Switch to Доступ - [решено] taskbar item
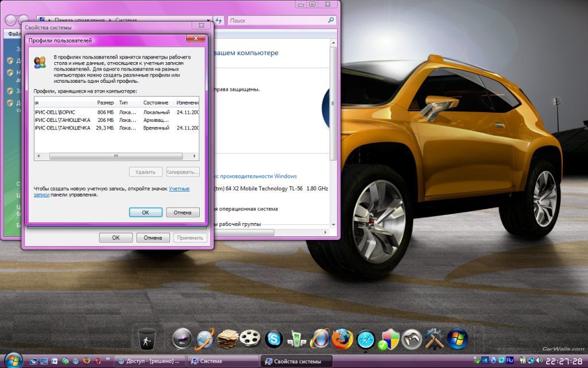Image resolution: width=588 pixels, height=368 pixels. click(x=149, y=361)
